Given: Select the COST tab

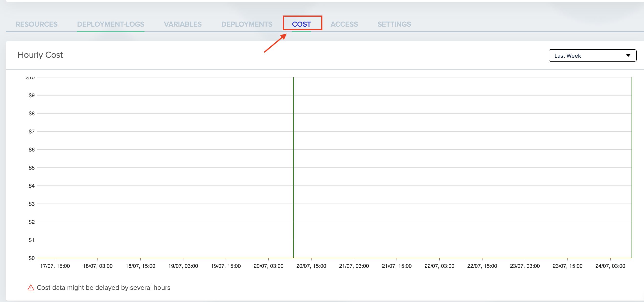Looking at the screenshot, I should 301,24.
